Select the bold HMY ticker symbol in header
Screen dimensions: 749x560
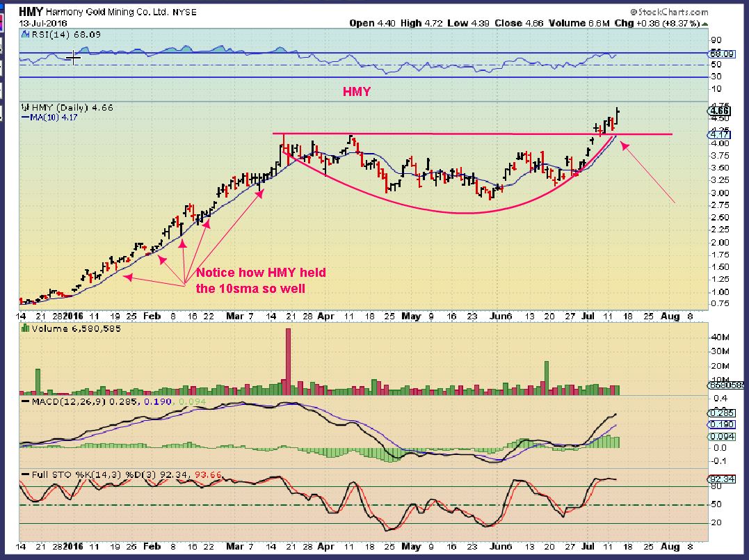click(31, 11)
